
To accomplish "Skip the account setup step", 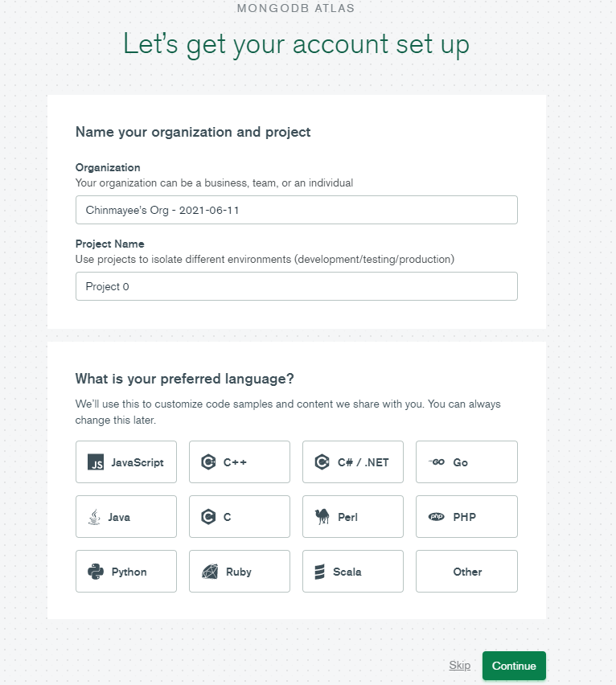I will [460, 666].
